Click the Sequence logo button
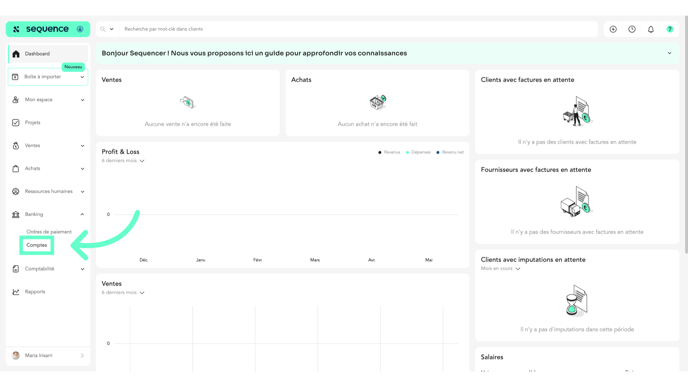The image size is (688, 387). point(48,29)
